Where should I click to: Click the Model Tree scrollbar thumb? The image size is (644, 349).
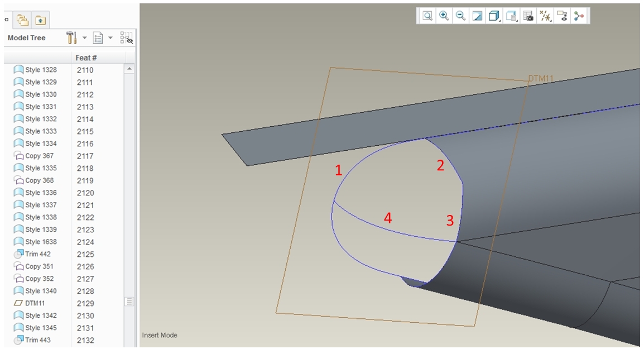pyautogui.click(x=129, y=302)
